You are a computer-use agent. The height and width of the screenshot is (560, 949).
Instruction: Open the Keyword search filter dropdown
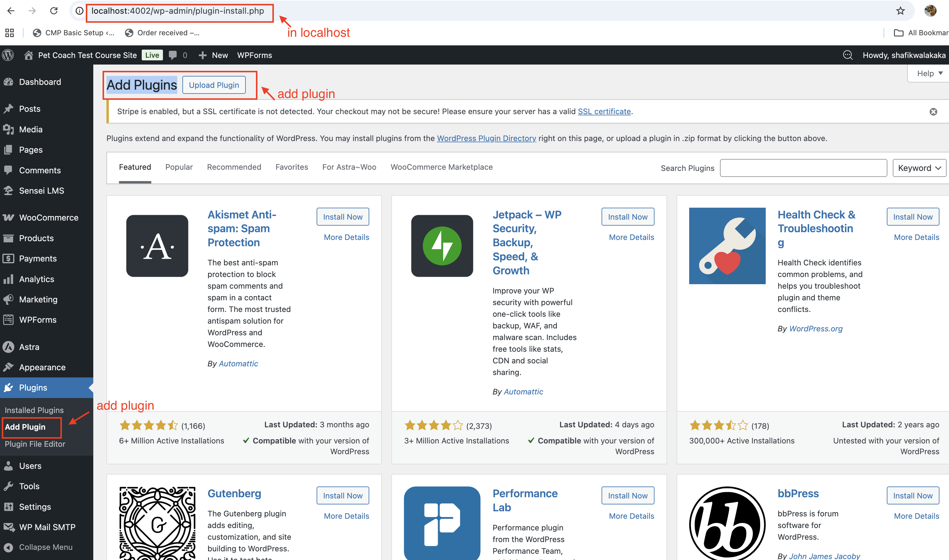click(919, 168)
